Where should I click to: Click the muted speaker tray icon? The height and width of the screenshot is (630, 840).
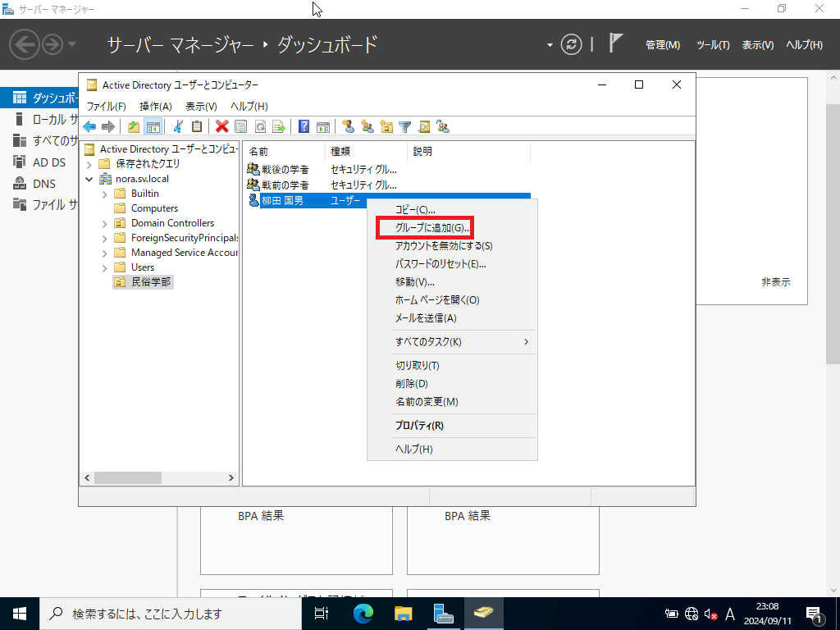(711, 614)
